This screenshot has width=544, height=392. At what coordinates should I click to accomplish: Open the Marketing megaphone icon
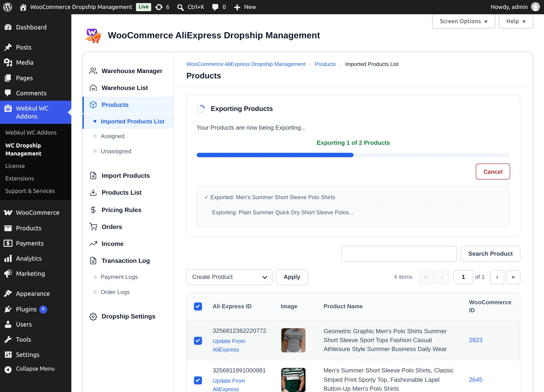tap(8, 273)
